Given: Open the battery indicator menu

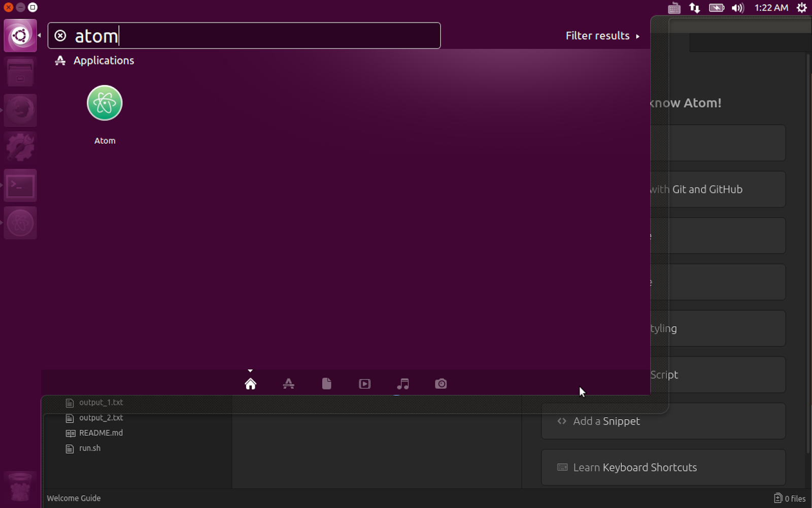Looking at the screenshot, I should [x=717, y=8].
